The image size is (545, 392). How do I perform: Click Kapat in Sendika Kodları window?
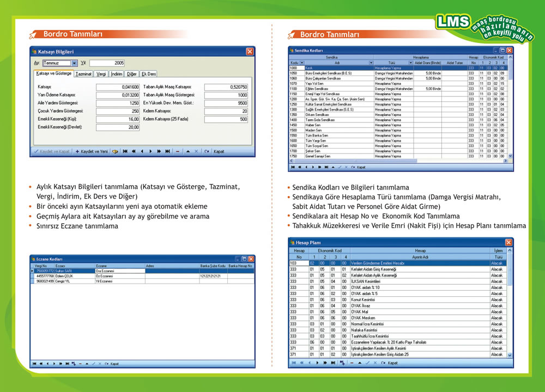point(361,167)
